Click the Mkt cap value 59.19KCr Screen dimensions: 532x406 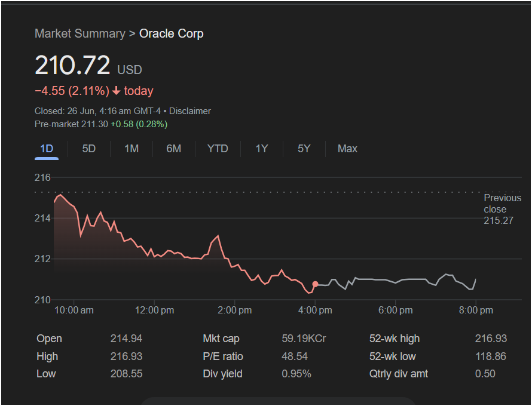click(304, 339)
